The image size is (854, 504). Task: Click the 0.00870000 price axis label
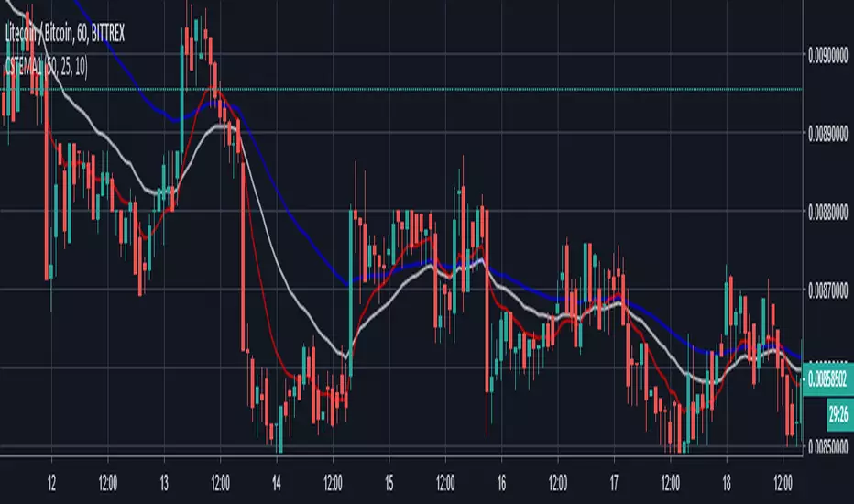point(827,291)
